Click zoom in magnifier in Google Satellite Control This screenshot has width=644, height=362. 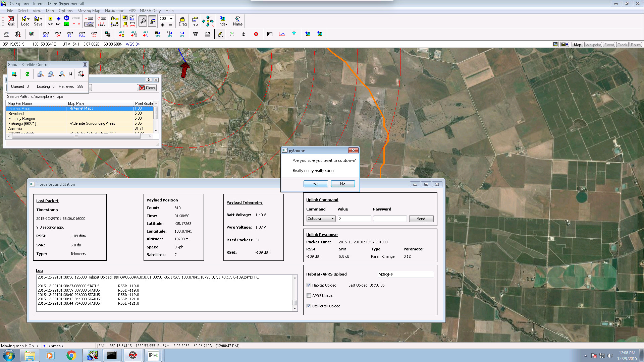(40, 74)
